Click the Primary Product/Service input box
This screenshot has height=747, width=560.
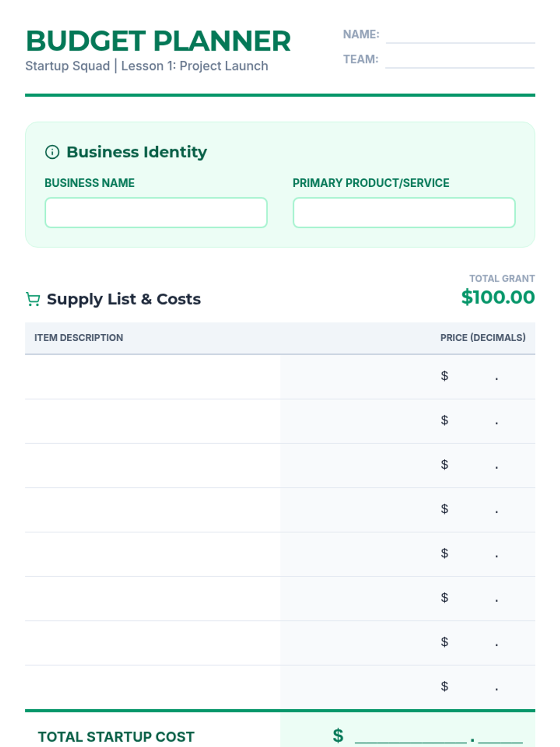(404, 213)
